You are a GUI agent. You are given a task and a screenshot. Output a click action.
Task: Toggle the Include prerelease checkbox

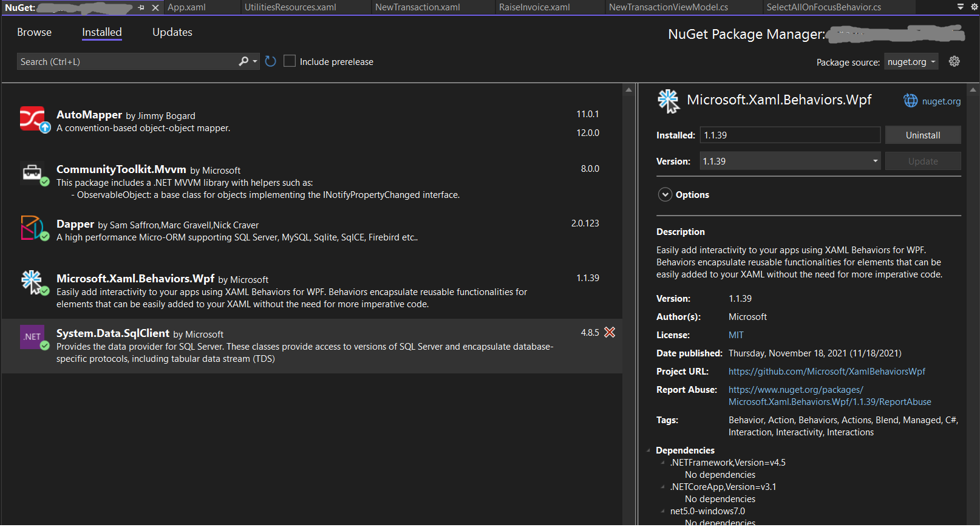(290, 61)
